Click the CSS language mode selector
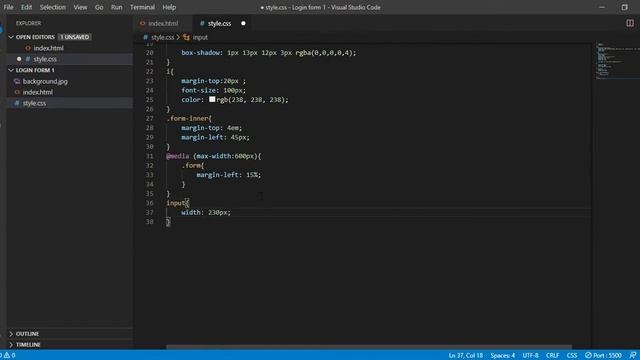Viewport: 640px width, 360px height. point(572,355)
